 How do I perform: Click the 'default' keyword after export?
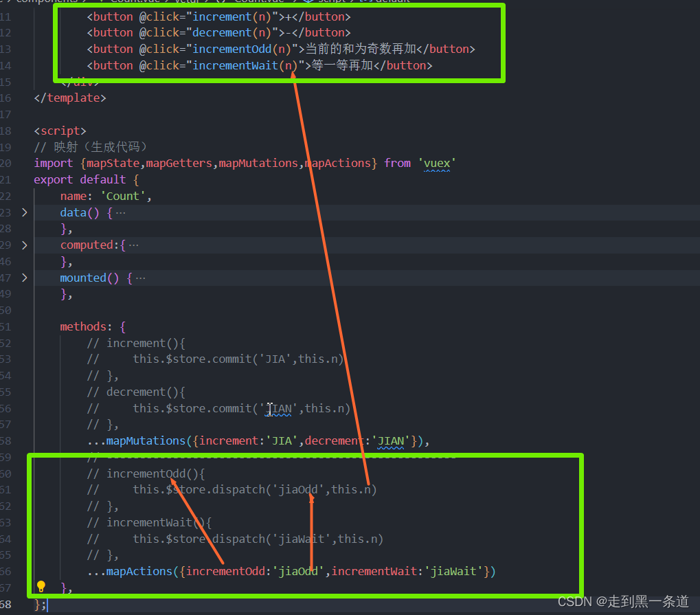pos(102,179)
